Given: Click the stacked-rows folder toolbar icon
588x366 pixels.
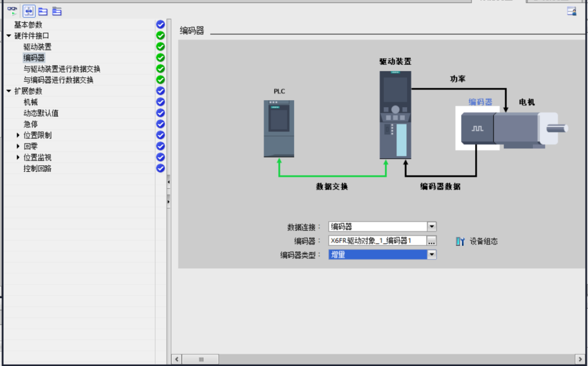Looking at the screenshot, I should [57, 11].
